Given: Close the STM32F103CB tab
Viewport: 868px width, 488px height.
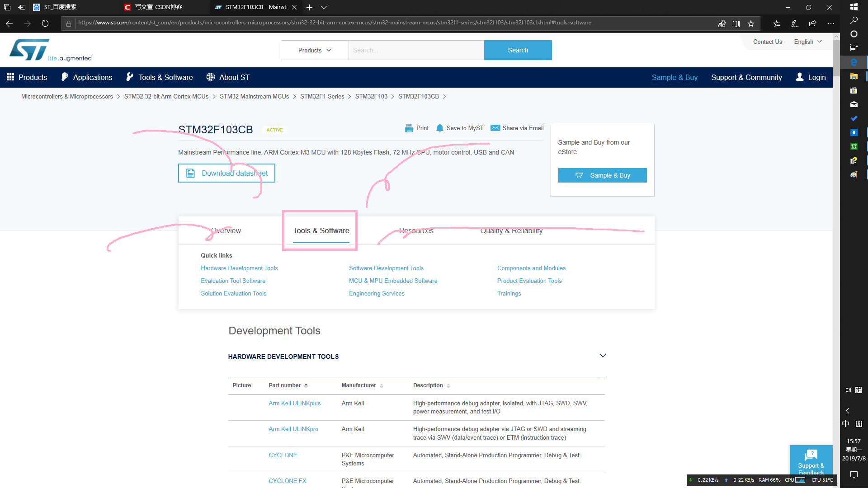Looking at the screenshot, I should (294, 7).
